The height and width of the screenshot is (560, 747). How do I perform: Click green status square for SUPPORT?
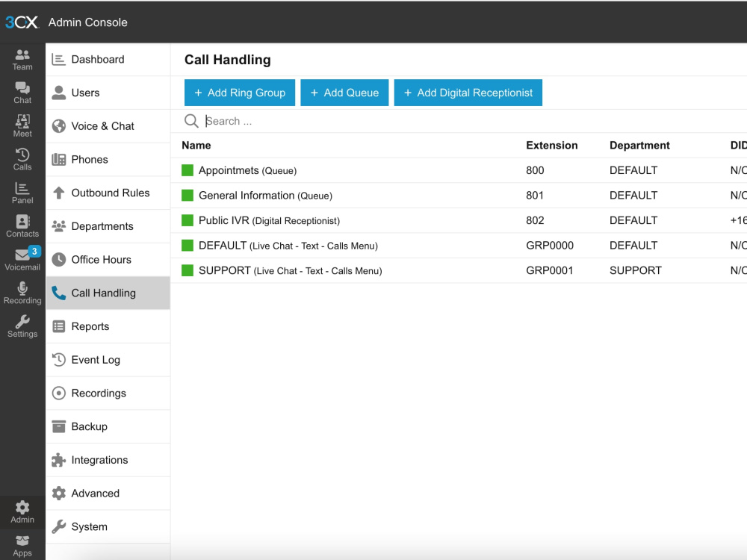point(187,270)
